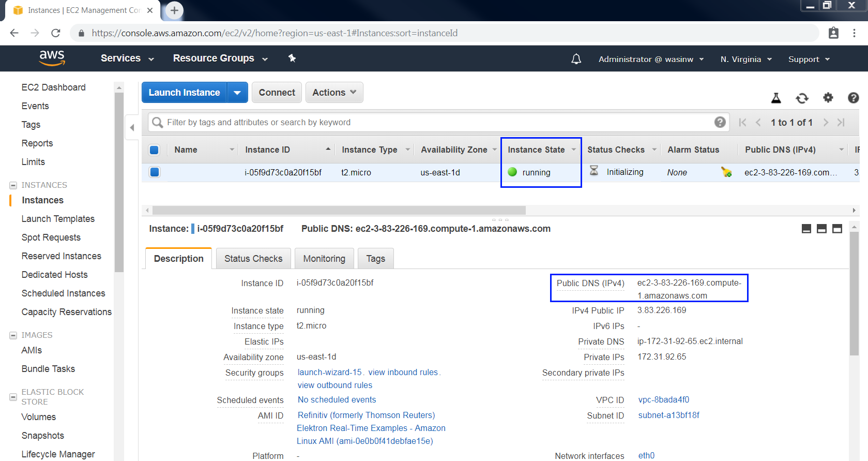The height and width of the screenshot is (461, 868).
Task: Click the horizontal scrollbar of instance table
Action: 339,211
